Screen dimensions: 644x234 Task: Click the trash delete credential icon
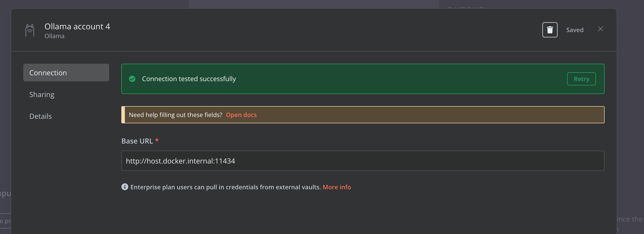pyautogui.click(x=550, y=30)
